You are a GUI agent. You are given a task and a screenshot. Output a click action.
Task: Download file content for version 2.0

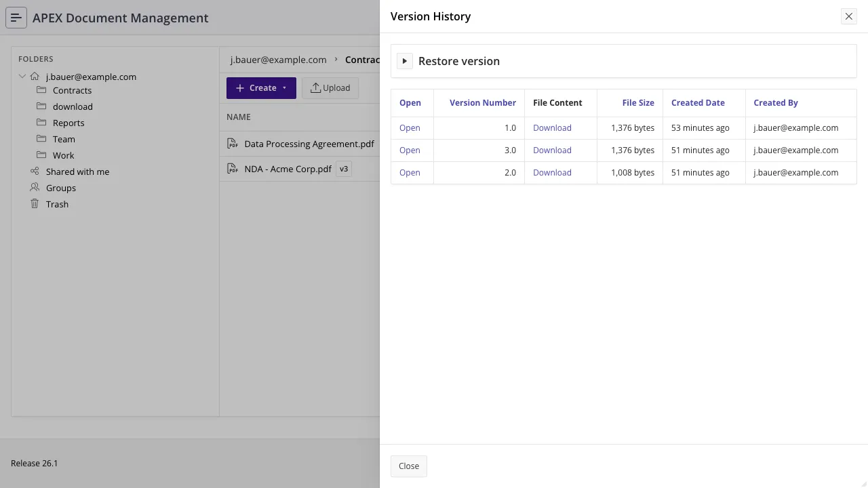(x=552, y=173)
